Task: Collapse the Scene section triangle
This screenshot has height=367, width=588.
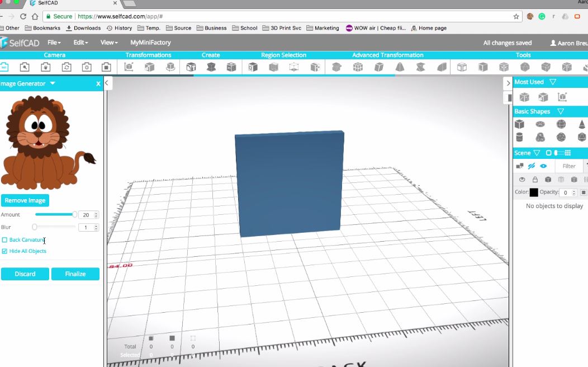Action: 537,153
